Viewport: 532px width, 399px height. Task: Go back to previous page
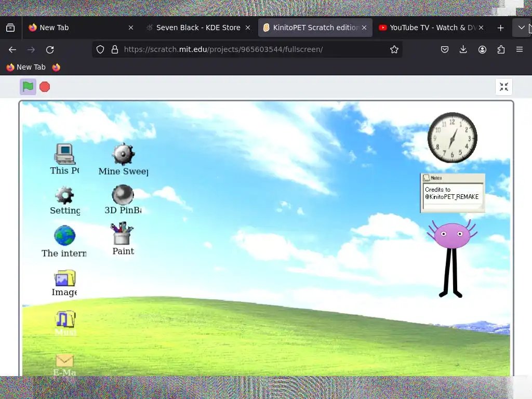[12, 49]
